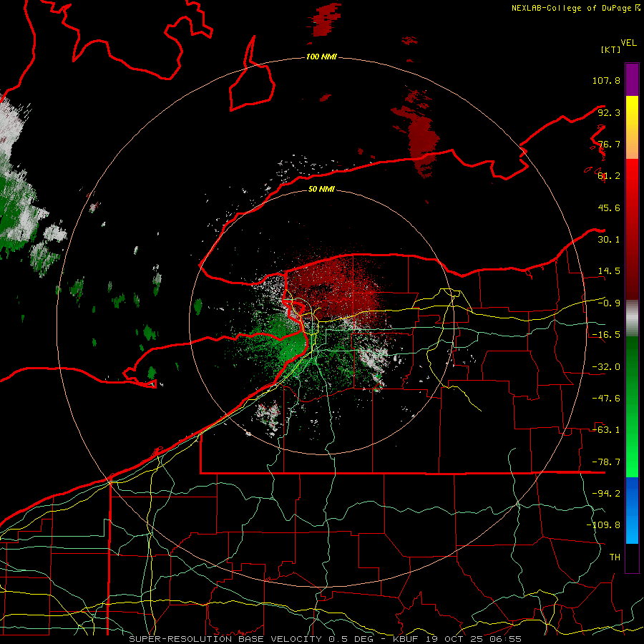
Task: Click the 30.1 legend value
Action: (609, 240)
